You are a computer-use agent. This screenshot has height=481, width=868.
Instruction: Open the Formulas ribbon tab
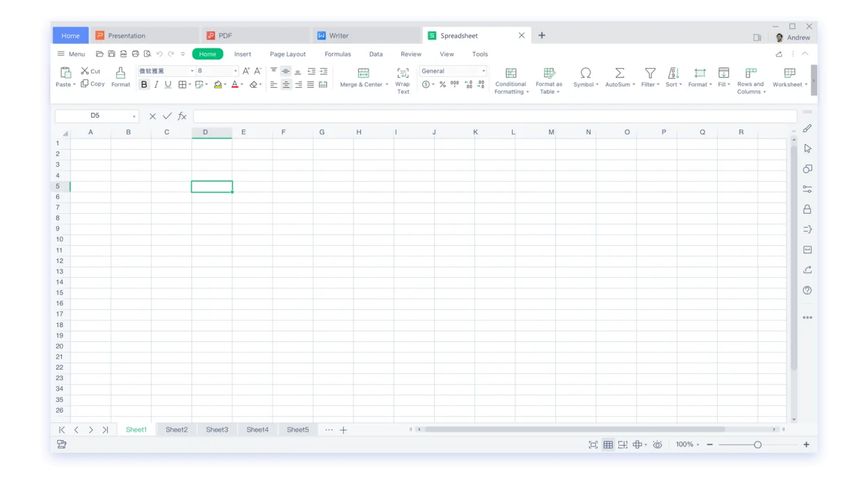[x=338, y=54]
